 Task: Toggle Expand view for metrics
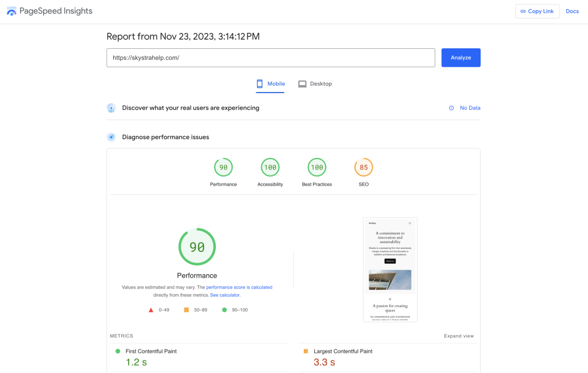tap(459, 336)
